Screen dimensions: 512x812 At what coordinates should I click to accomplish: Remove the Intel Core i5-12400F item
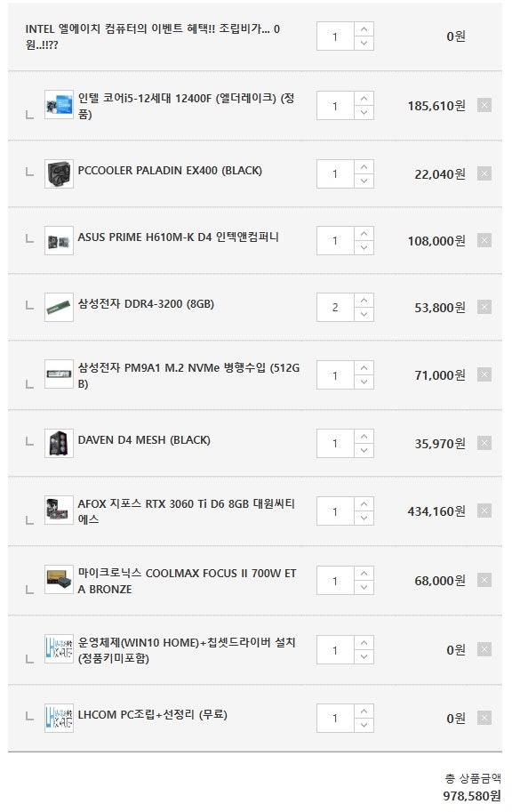point(484,105)
